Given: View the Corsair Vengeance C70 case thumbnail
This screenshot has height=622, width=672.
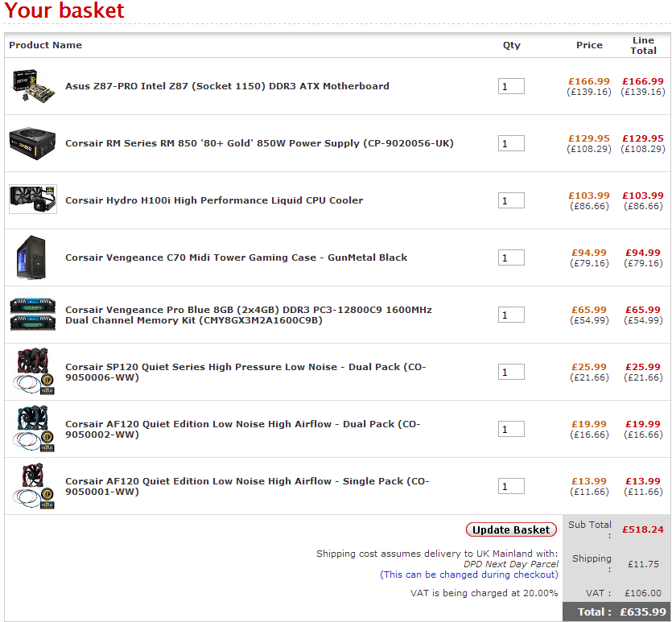Looking at the screenshot, I should tap(31, 257).
